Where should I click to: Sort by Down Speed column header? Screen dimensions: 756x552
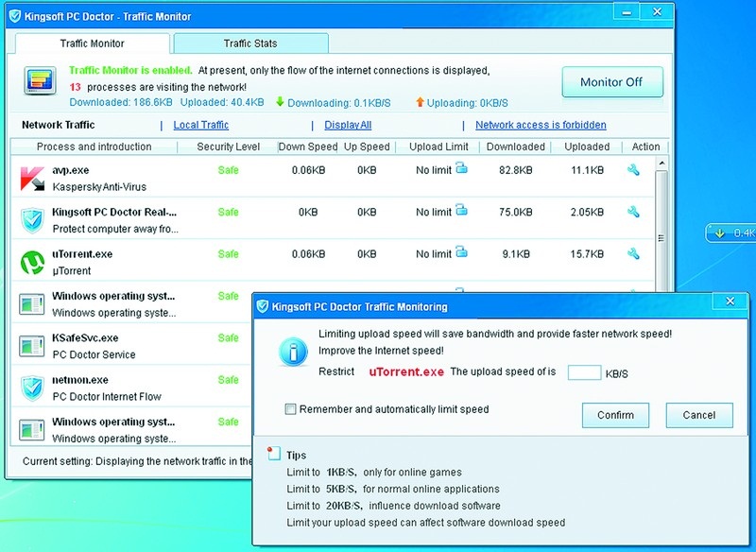pos(308,147)
